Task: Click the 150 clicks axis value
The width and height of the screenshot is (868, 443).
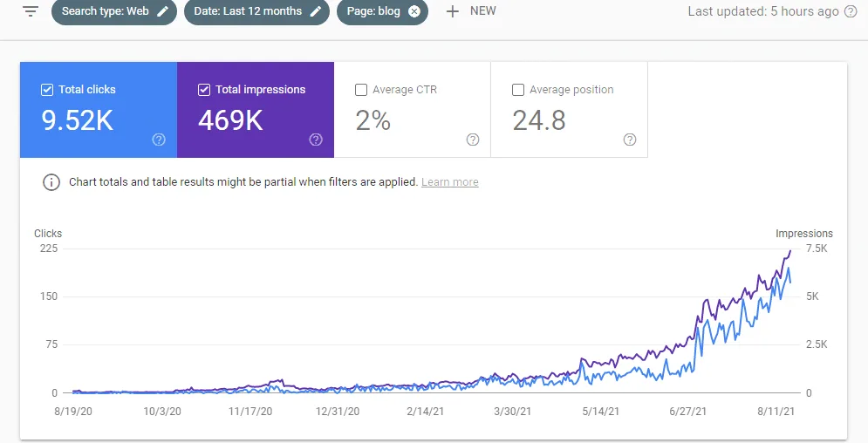Action: tap(49, 296)
